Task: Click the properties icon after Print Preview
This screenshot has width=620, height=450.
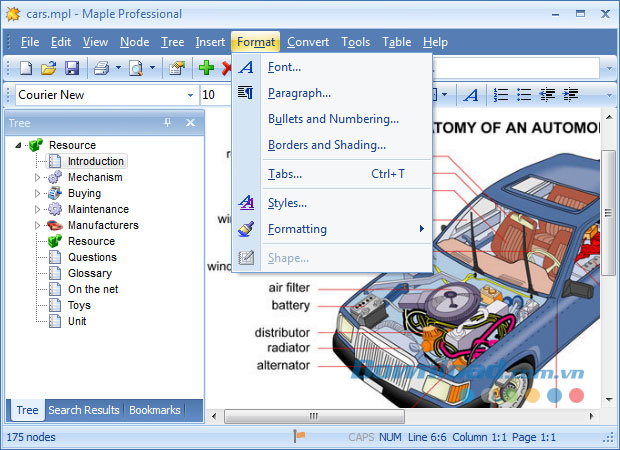Action: [177, 68]
